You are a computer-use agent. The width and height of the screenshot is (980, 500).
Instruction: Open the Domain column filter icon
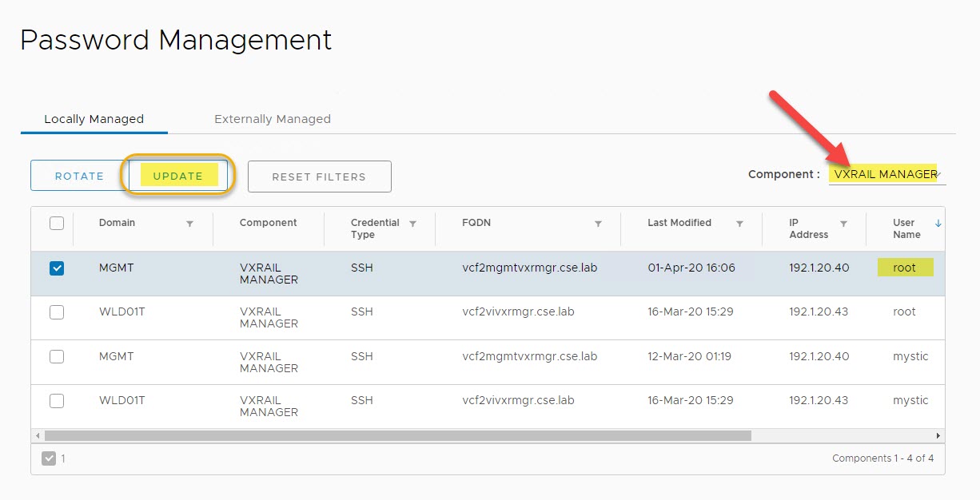point(189,224)
